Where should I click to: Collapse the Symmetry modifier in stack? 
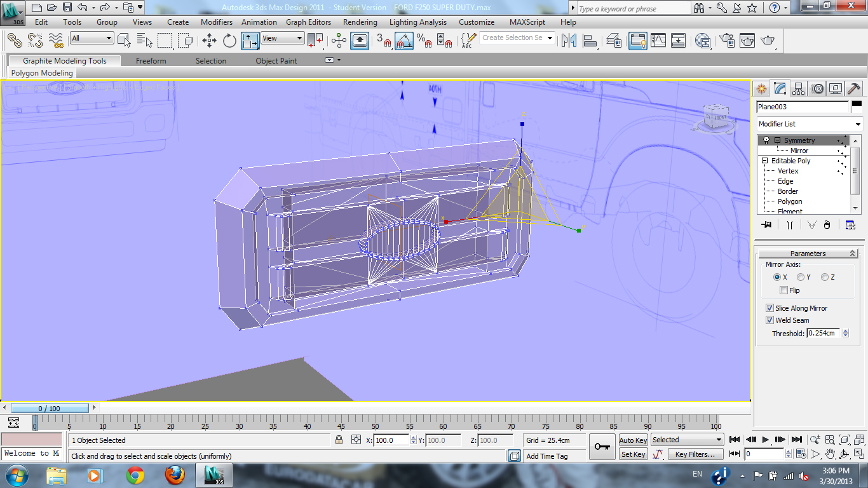777,140
